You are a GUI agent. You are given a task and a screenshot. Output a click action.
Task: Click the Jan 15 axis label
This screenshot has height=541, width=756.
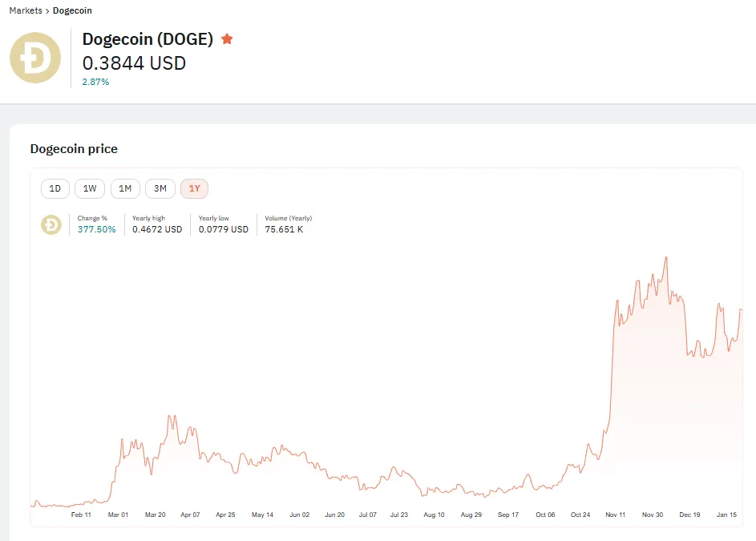[x=726, y=515]
